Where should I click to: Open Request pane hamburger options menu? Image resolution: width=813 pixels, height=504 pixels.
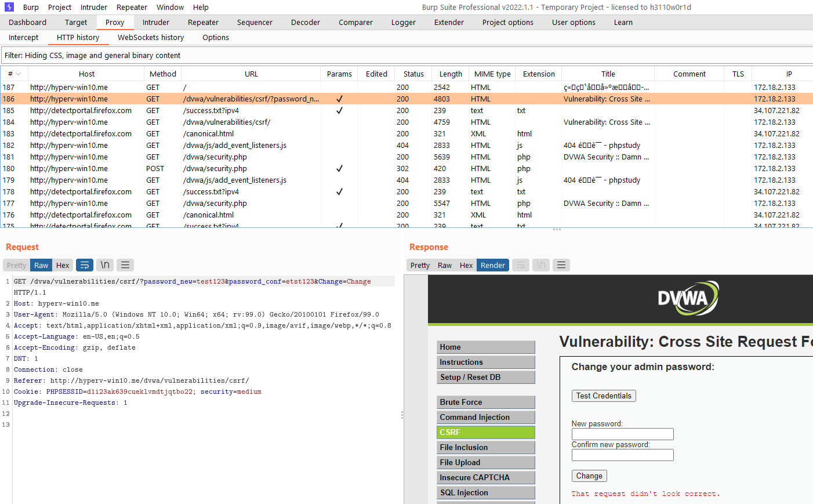[125, 265]
